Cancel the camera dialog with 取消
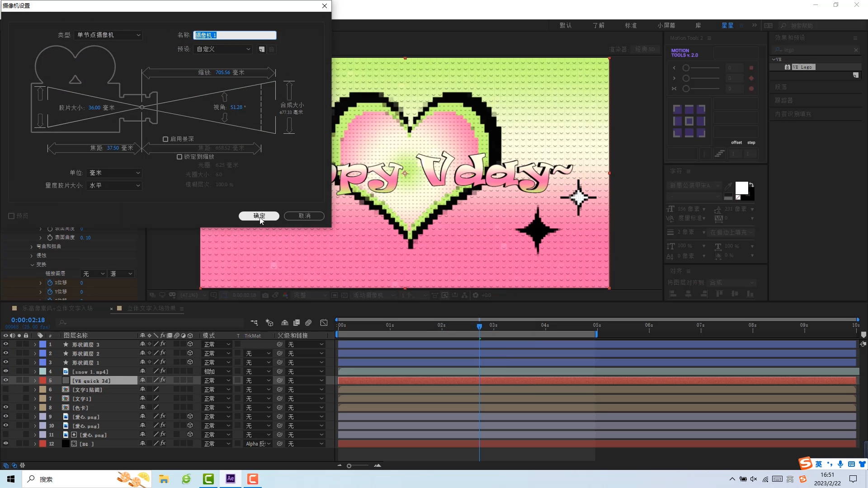 point(304,216)
